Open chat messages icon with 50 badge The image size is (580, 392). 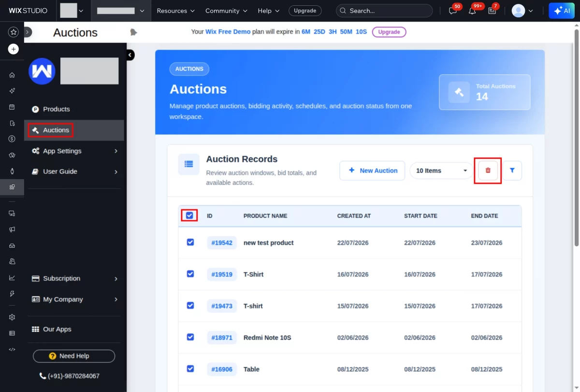(x=453, y=11)
